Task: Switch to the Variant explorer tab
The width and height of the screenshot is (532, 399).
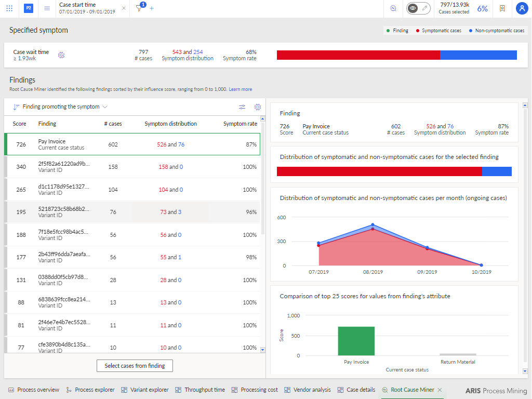Action: (145, 390)
